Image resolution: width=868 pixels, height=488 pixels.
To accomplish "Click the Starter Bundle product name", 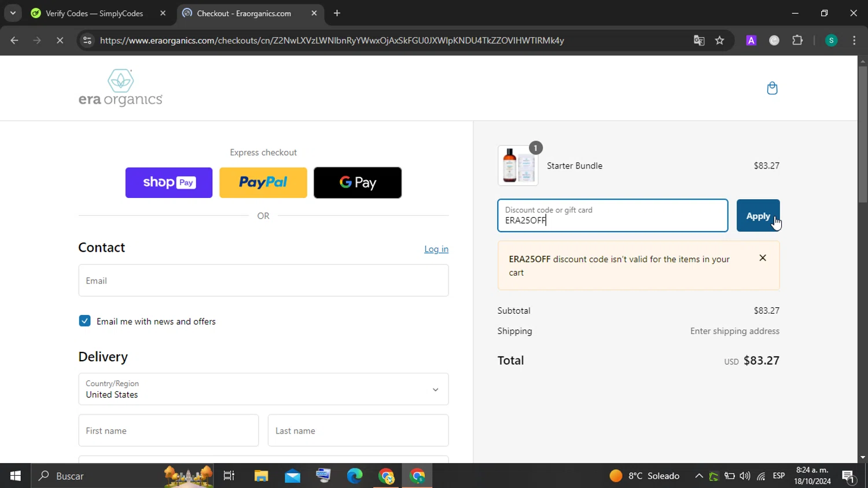I will 575,166.
